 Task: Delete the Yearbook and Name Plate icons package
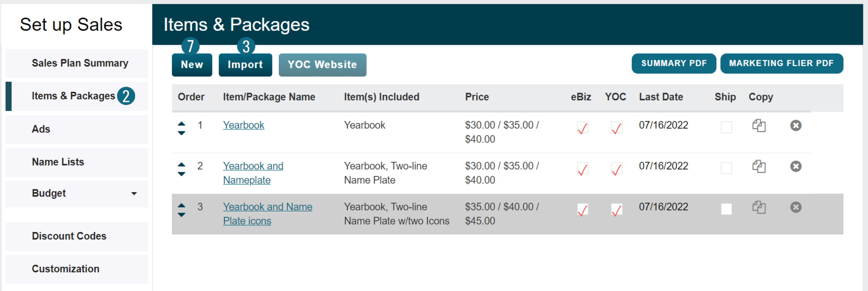click(x=795, y=207)
